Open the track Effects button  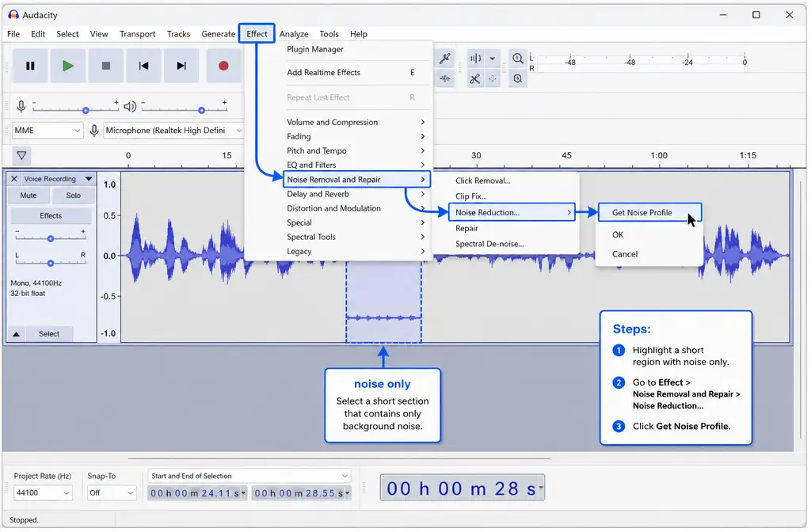(51, 215)
